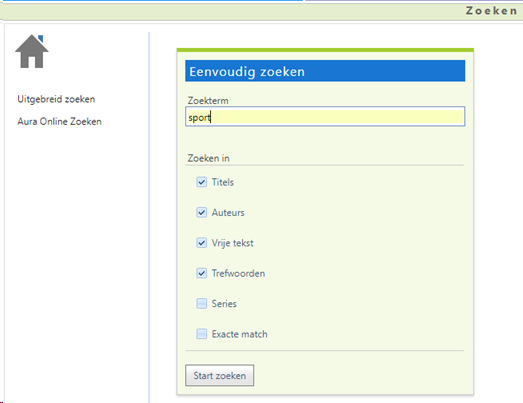
Task: Untick the Trefwoorden checkbox box
Action: (201, 273)
